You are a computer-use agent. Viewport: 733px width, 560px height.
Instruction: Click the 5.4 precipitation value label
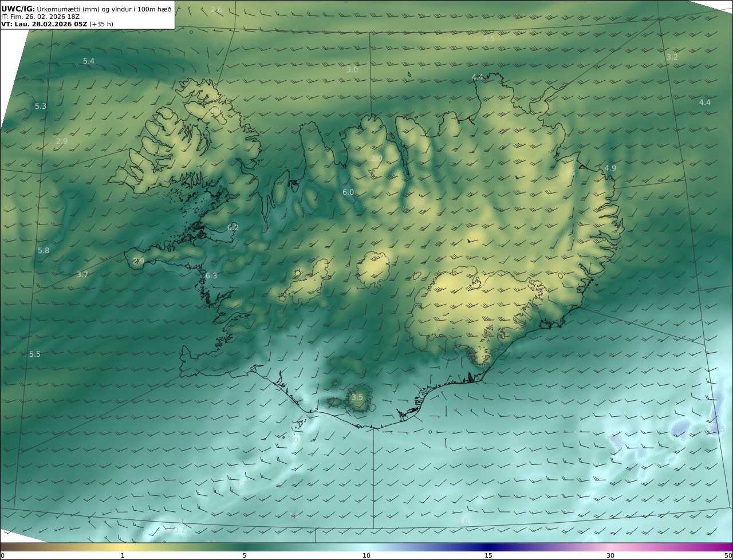[x=89, y=61]
